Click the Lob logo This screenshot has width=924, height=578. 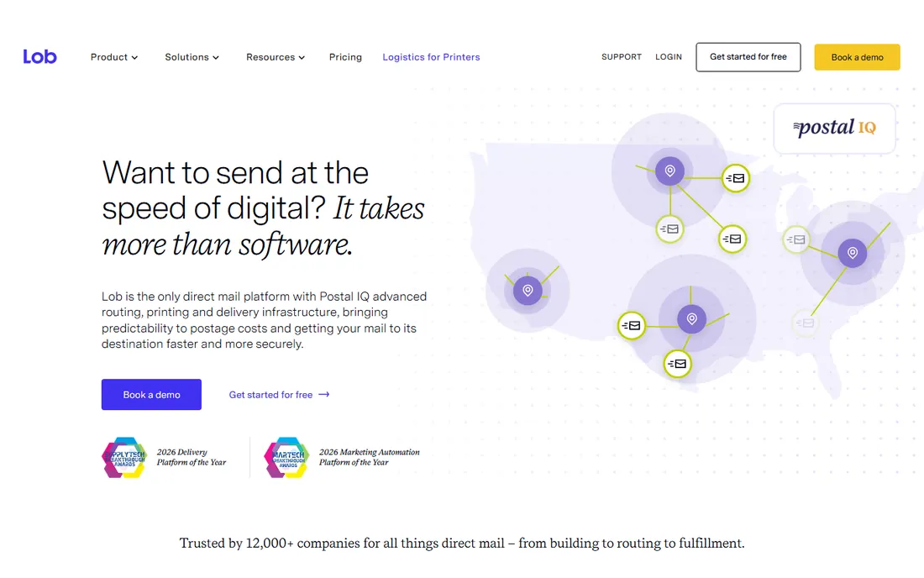click(x=39, y=56)
